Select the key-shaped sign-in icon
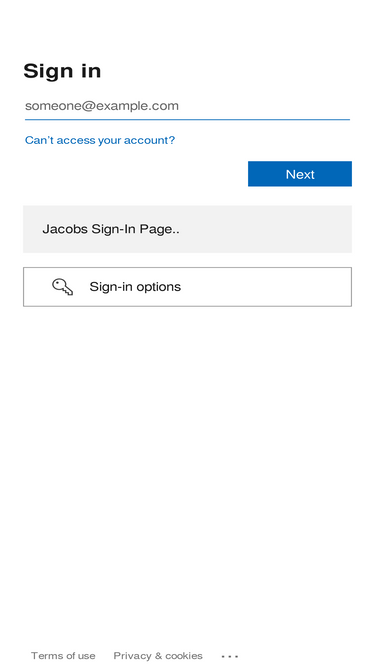The height and width of the screenshot is (667, 375). [62, 287]
